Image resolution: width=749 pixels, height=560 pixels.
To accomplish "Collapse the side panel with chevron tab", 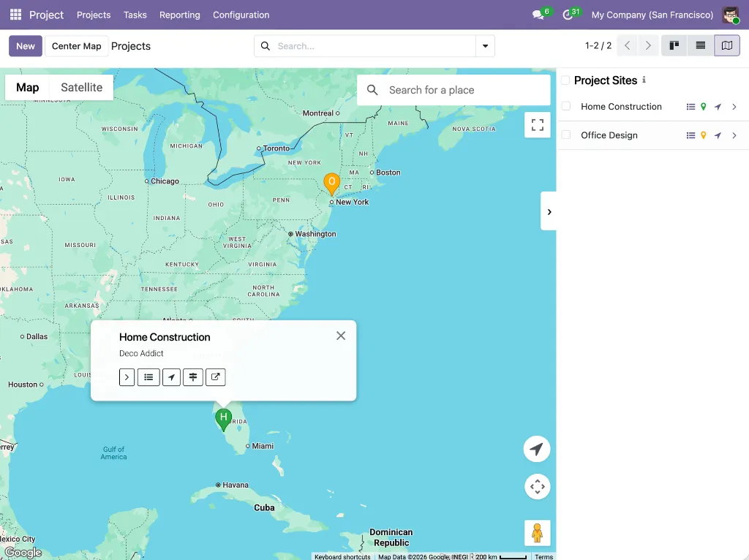I will [x=549, y=211].
